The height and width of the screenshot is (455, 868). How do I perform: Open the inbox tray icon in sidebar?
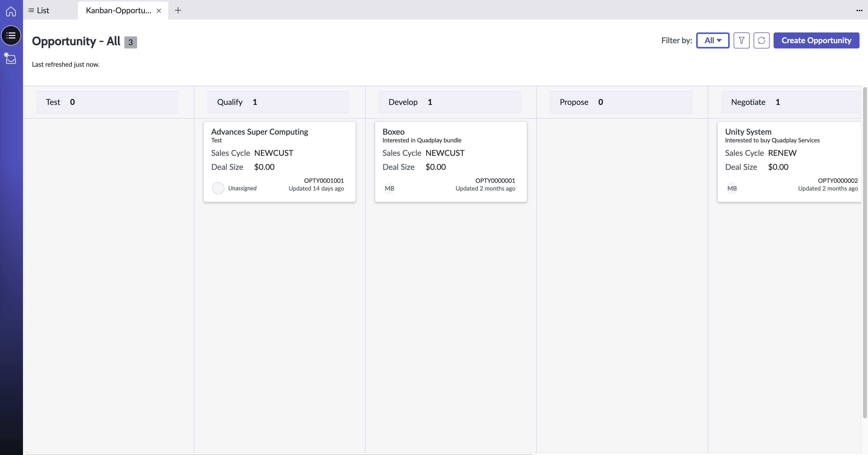pyautogui.click(x=10, y=59)
